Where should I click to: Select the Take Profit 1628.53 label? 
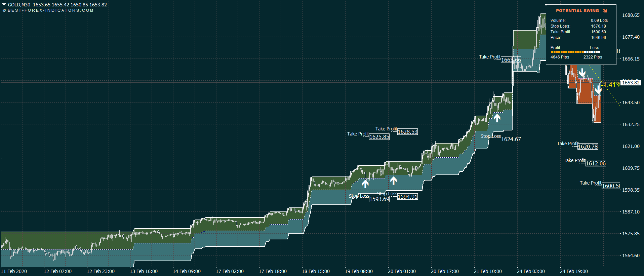click(386, 129)
